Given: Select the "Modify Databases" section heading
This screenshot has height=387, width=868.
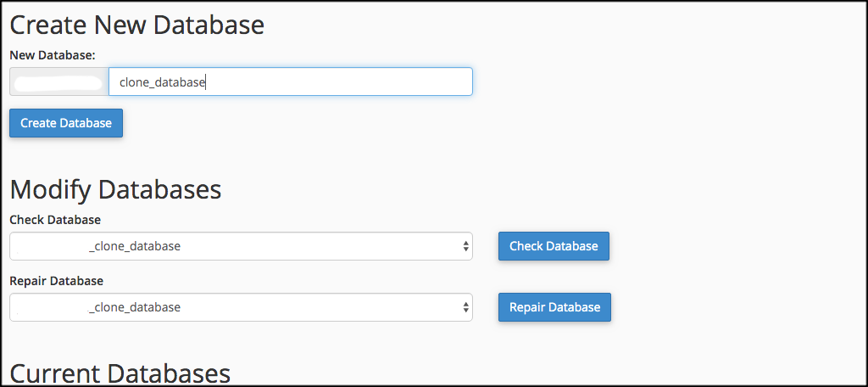Looking at the screenshot, I should pos(115,188).
